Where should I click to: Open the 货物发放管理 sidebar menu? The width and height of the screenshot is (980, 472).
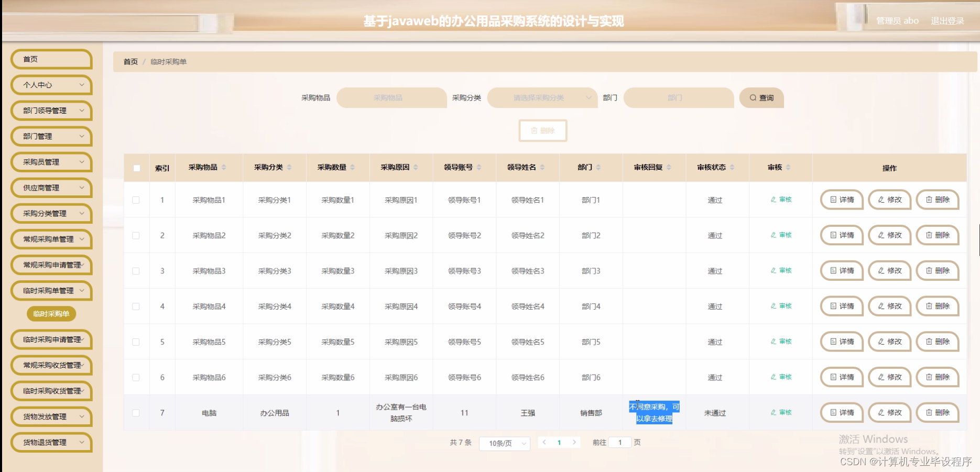pos(51,416)
